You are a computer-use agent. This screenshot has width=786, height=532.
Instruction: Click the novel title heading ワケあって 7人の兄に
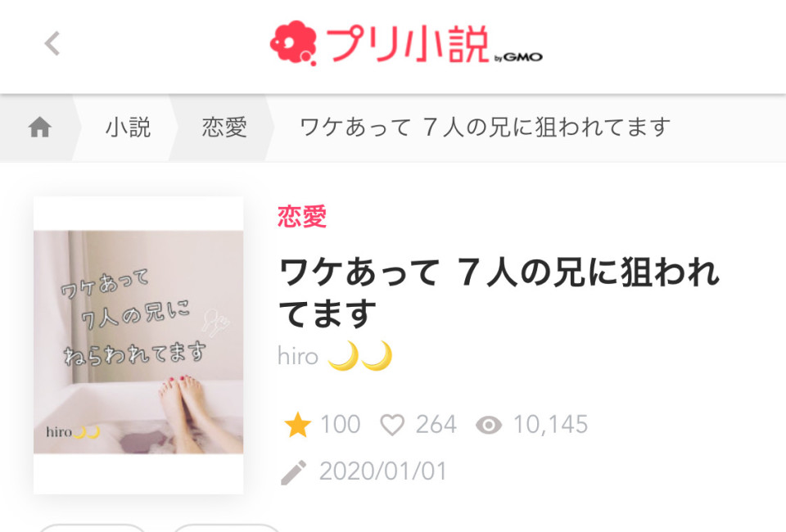499,292
